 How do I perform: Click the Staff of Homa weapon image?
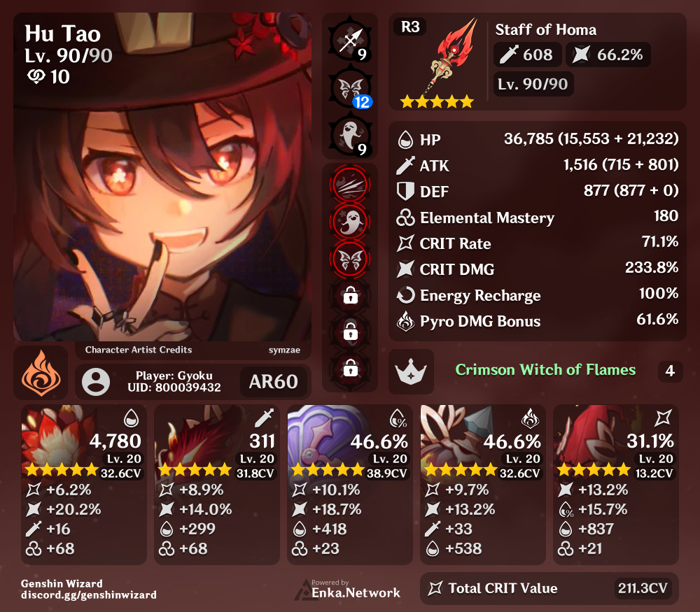[x=450, y=57]
